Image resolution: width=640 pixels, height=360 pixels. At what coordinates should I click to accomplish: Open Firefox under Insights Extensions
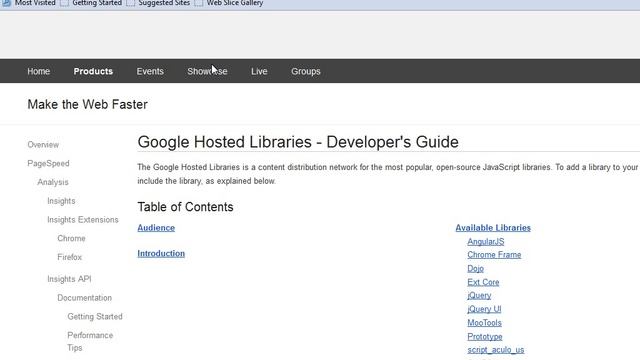point(69,257)
